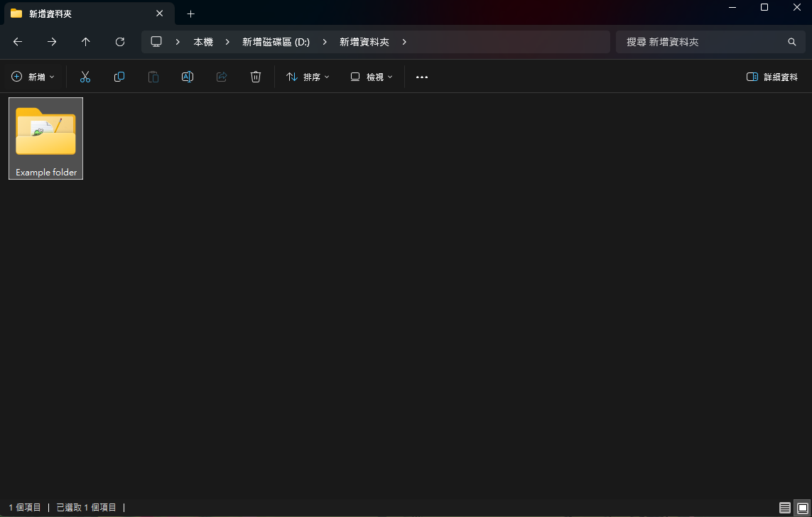Open the See more ellipsis menu

[x=421, y=77]
